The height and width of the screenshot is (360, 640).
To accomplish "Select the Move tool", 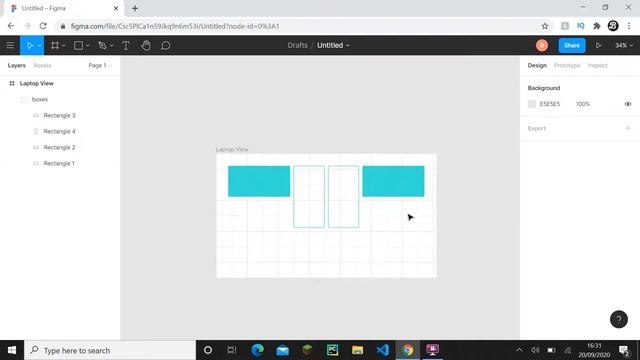I will pyautogui.click(x=29, y=45).
